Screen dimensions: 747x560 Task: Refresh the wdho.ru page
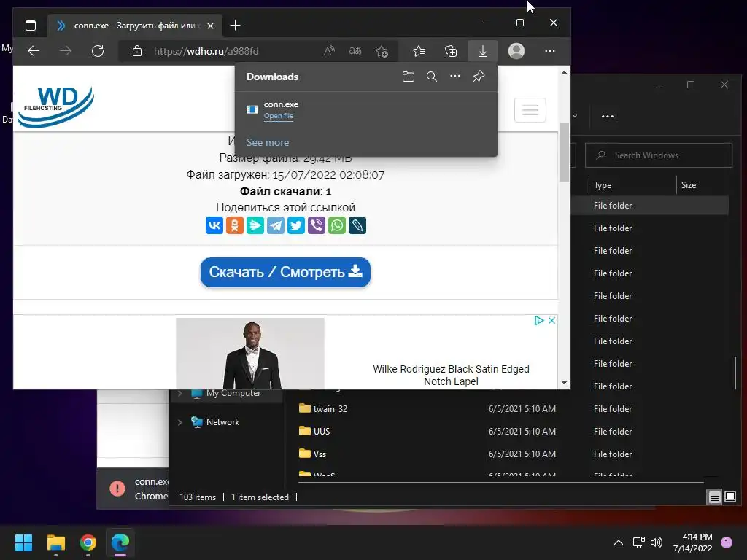point(98,51)
